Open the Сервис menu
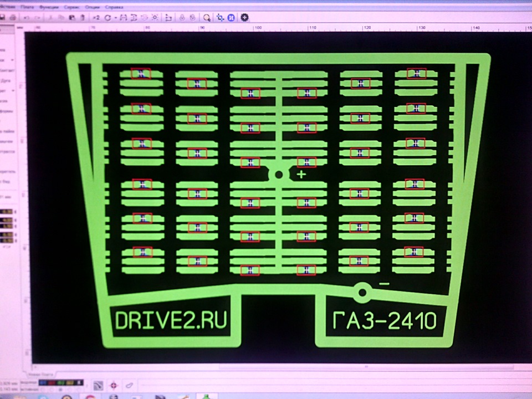532x399 pixels. (72, 7)
